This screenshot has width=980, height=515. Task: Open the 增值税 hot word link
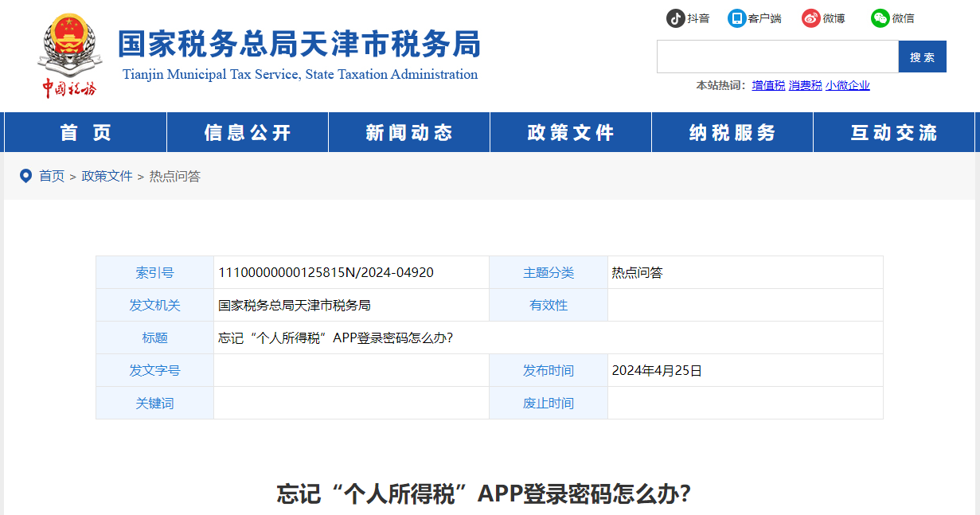click(768, 85)
